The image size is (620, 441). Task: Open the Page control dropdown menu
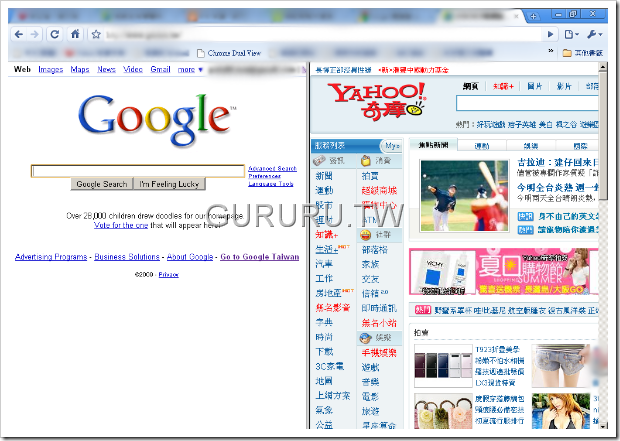click(572, 34)
